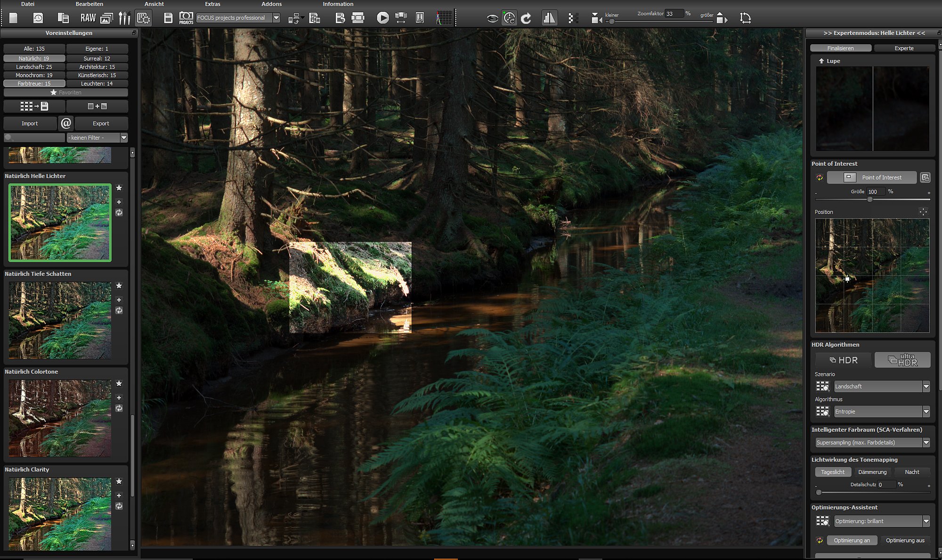
Task: Open the Szenario Landschaft dropdown
Action: pos(882,386)
